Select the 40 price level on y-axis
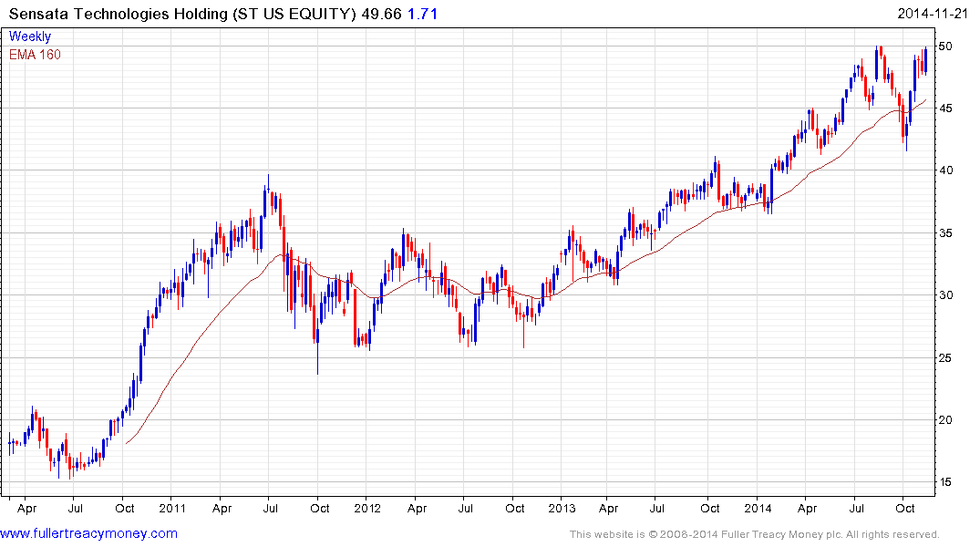This screenshot has width=980, height=547. pos(946,170)
